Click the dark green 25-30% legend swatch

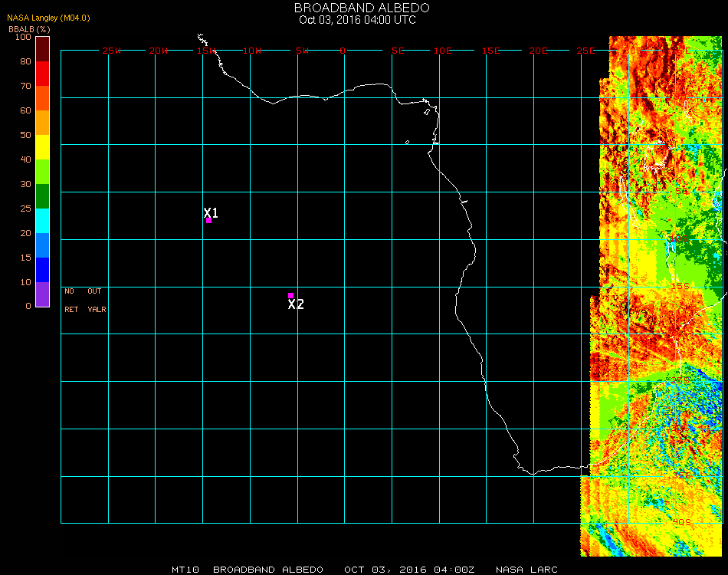(42, 196)
